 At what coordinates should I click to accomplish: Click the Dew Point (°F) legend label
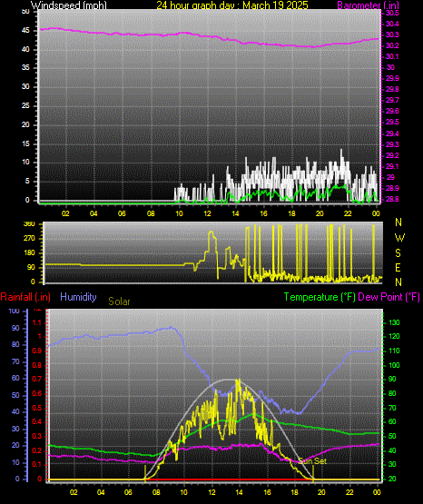click(x=389, y=297)
